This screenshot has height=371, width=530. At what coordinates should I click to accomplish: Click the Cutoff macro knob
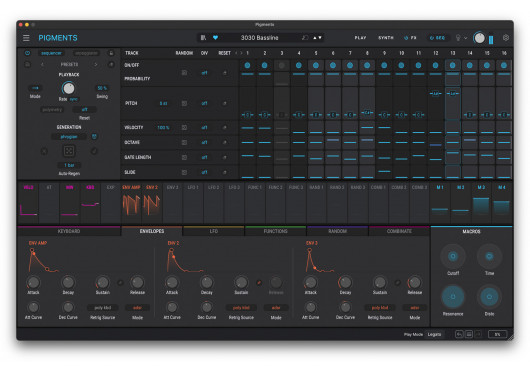[x=453, y=256]
